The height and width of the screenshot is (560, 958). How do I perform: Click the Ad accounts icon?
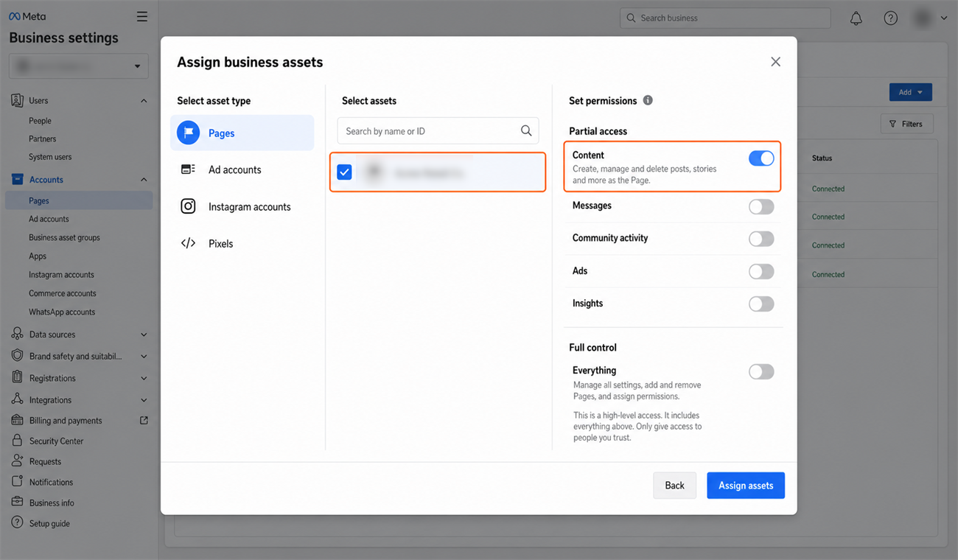tap(188, 169)
